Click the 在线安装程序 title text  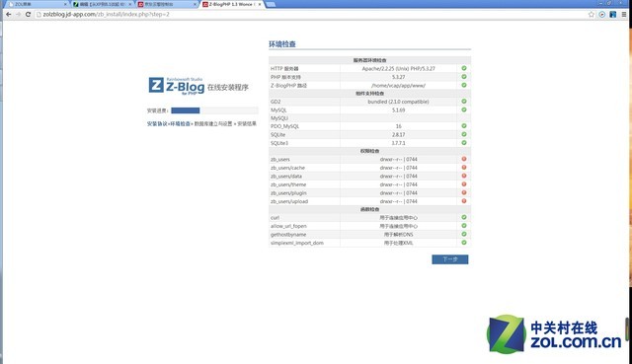coord(228,87)
